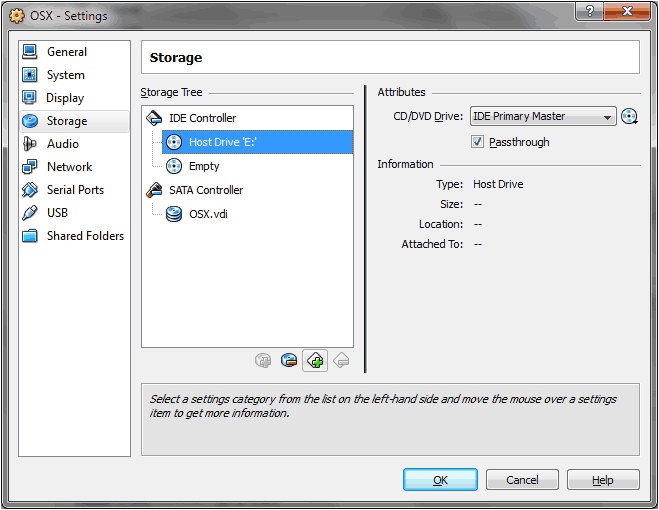Select the Storage settings category
659x510 pixels.
click(74, 121)
